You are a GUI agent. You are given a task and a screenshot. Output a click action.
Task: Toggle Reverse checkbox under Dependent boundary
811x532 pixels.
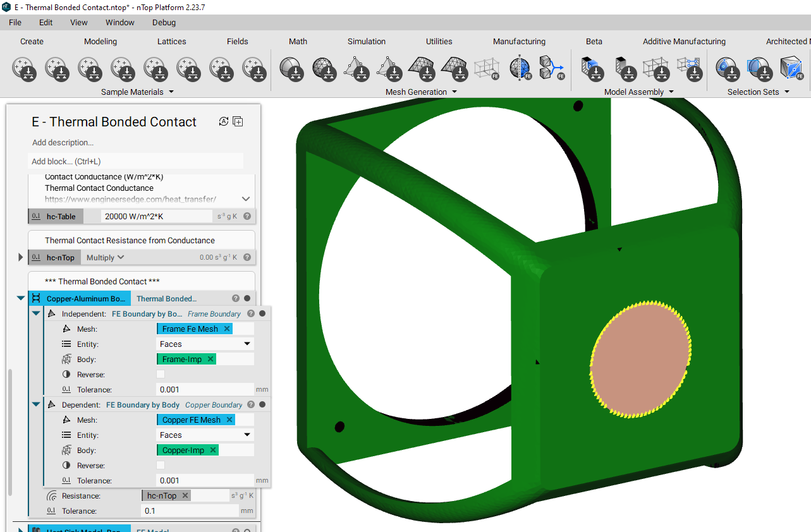pyautogui.click(x=161, y=465)
